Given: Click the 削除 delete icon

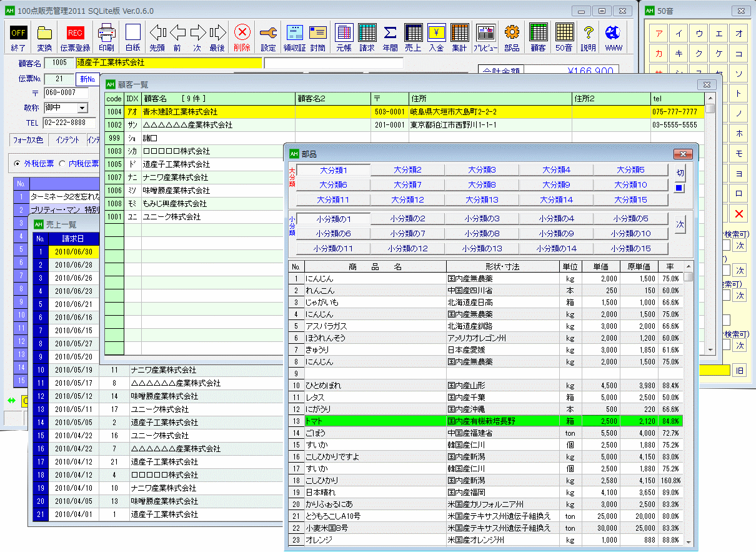Looking at the screenshot, I should (x=242, y=38).
